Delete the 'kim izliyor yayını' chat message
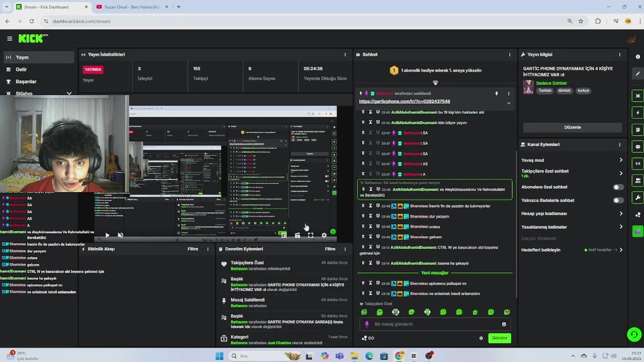This screenshot has width=644, height=362. pos(363,123)
